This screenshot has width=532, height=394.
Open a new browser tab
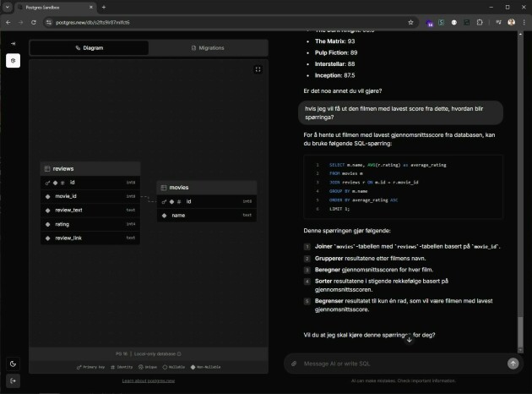click(x=104, y=7)
